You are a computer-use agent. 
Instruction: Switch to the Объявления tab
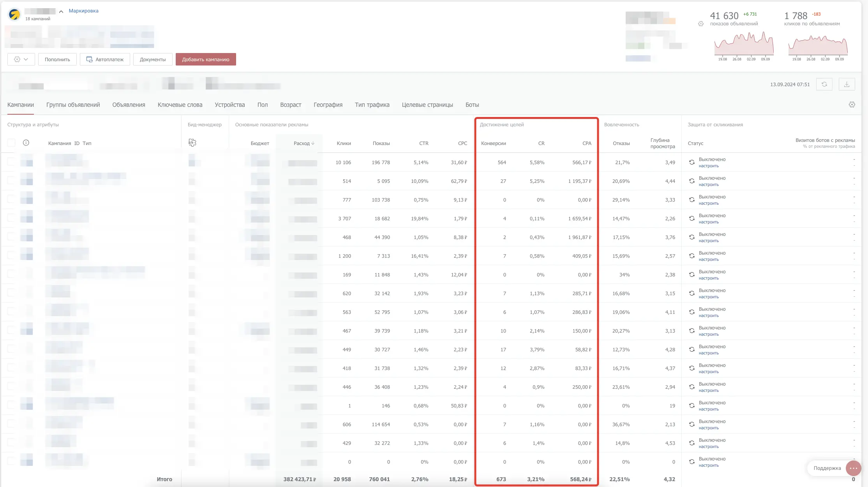(x=129, y=105)
